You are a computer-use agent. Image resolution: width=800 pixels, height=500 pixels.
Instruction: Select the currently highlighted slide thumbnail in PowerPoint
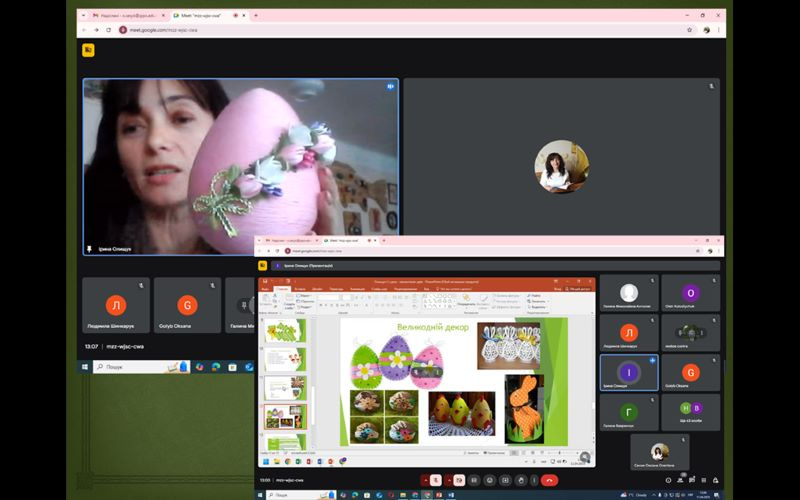(285, 416)
